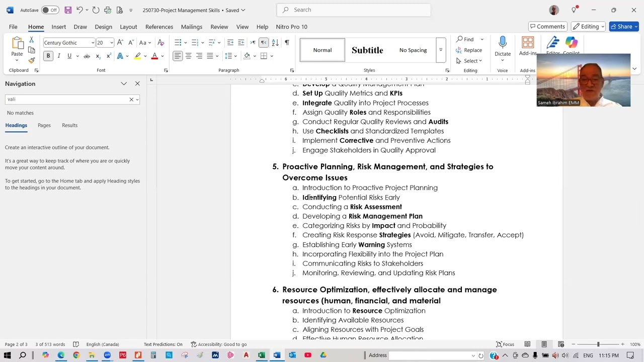Shrink font size with the smaller A button
This screenshot has width=644, height=362.
130,43
